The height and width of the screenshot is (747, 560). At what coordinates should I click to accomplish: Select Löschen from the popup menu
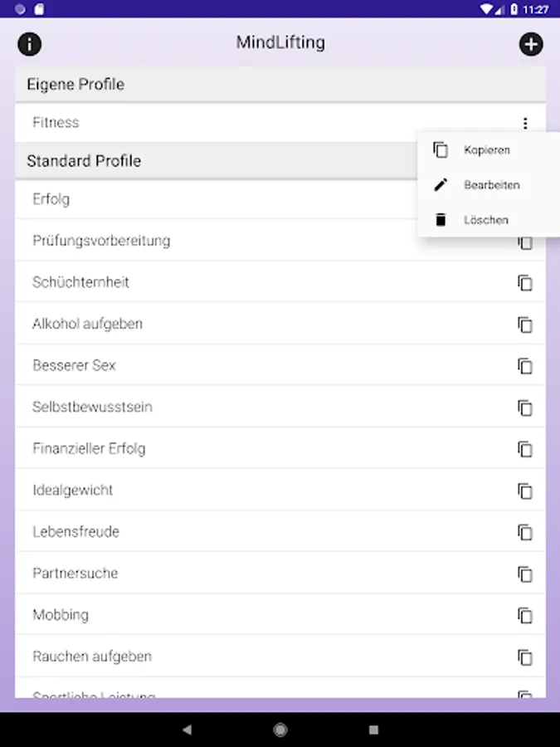(485, 220)
